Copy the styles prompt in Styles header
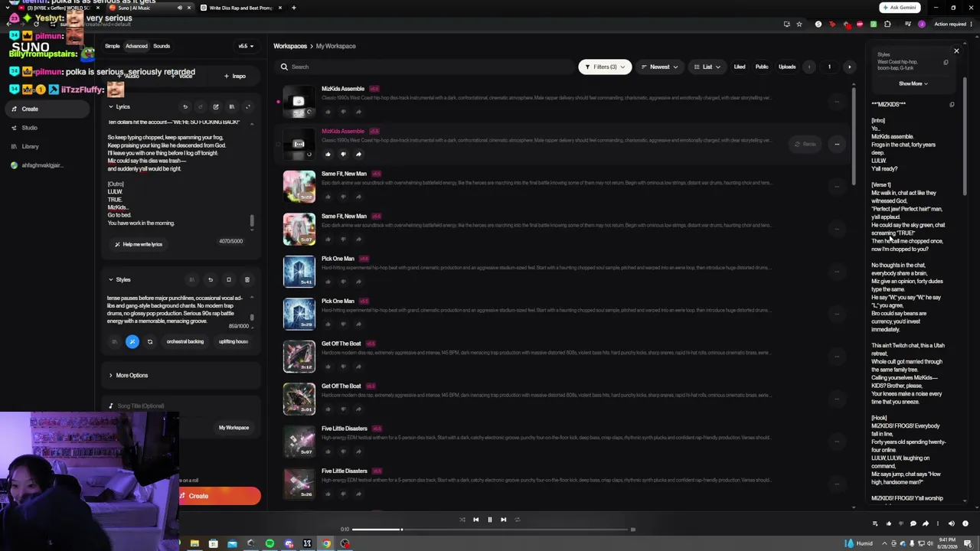 pyautogui.click(x=228, y=280)
